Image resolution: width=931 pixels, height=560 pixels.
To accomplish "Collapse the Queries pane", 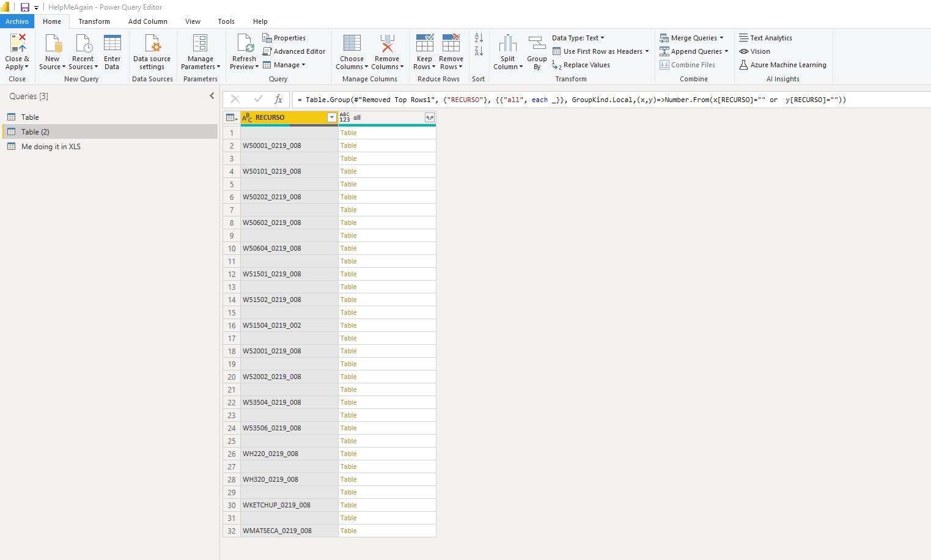I will (212, 96).
